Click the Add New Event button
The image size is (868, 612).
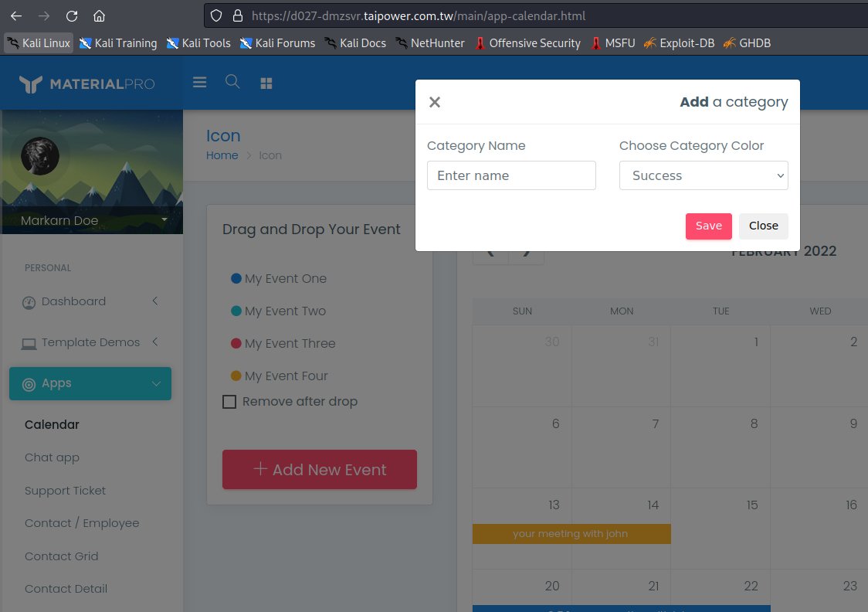(x=320, y=470)
